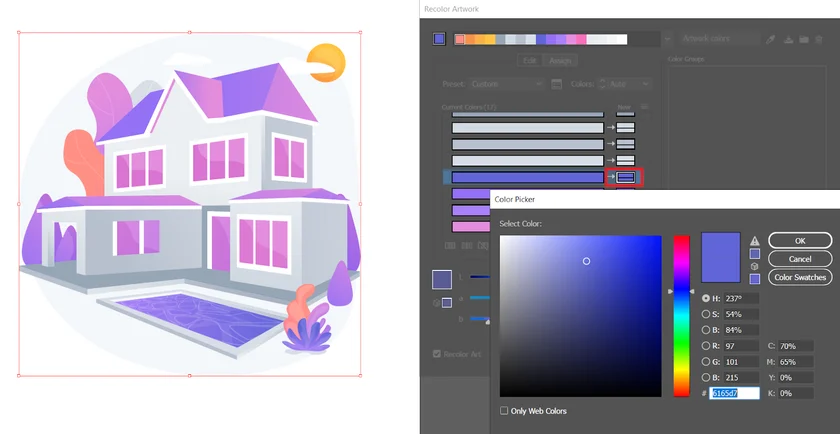Viewport: 840px width, 434px height.
Task: Click the K field showing 0%
Action: [x=796, y=393]
